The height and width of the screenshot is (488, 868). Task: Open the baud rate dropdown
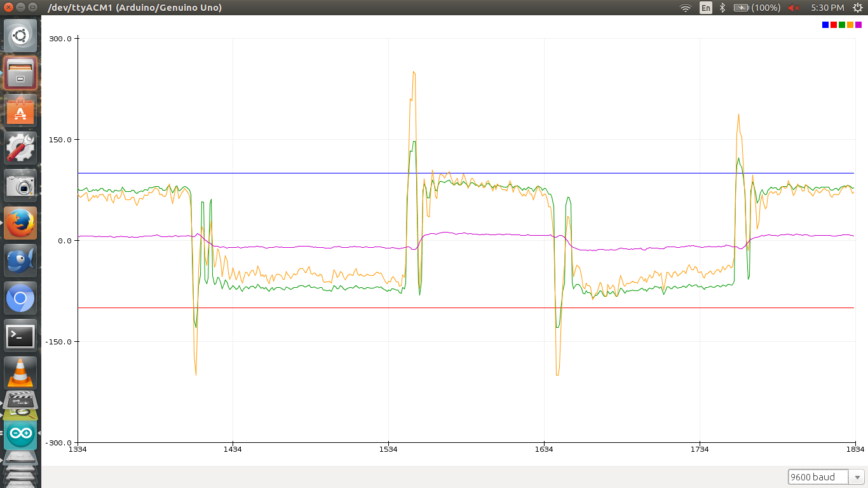826,477
